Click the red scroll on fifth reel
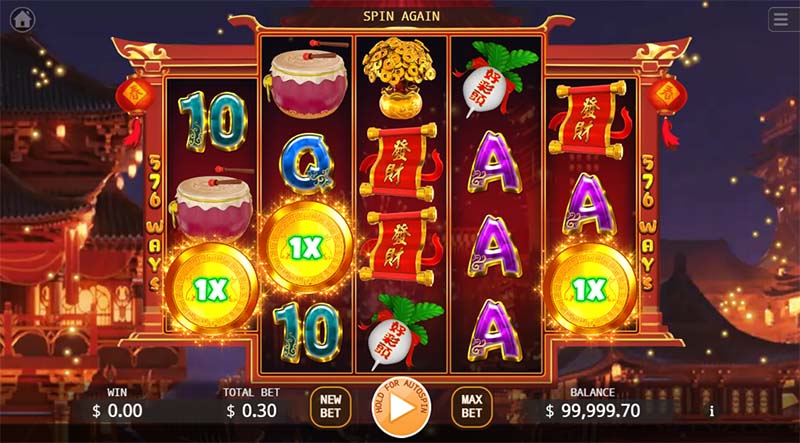The image size is (800, 443). click(x=590, y=120)
